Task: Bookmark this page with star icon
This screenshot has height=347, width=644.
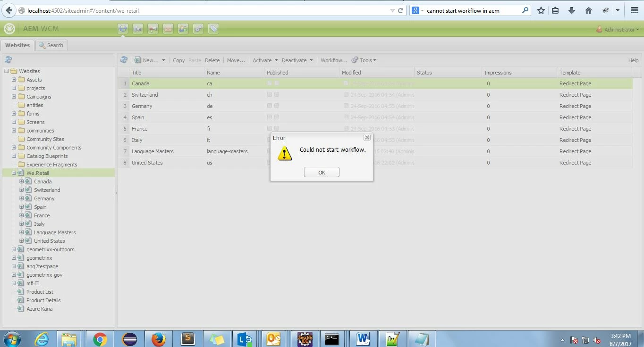Action: [x=541, y=10]
